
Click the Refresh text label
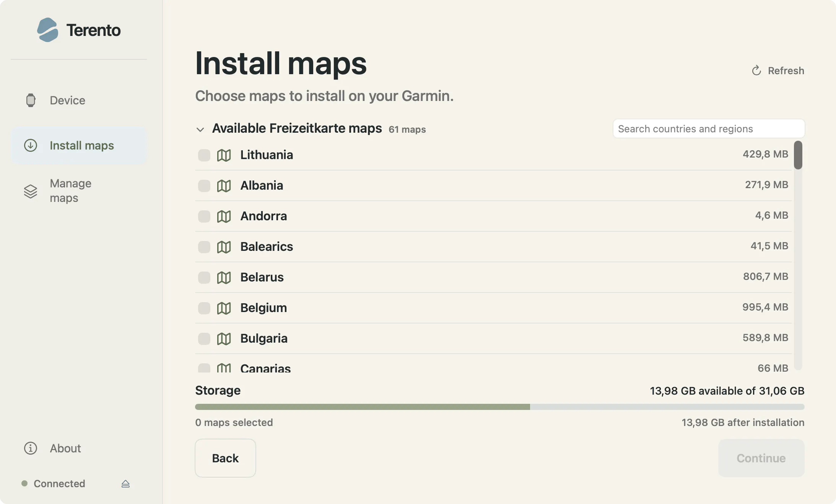[x=786, y=71]
